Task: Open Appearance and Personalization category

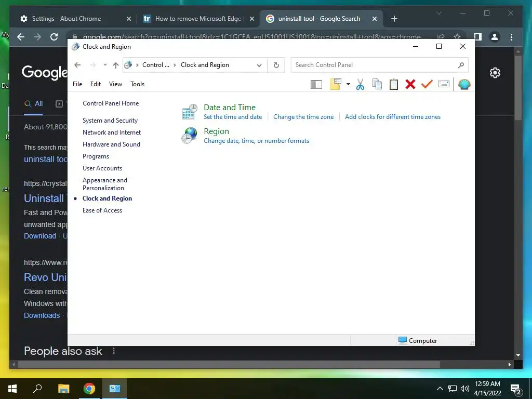Action: click(105, 184)
